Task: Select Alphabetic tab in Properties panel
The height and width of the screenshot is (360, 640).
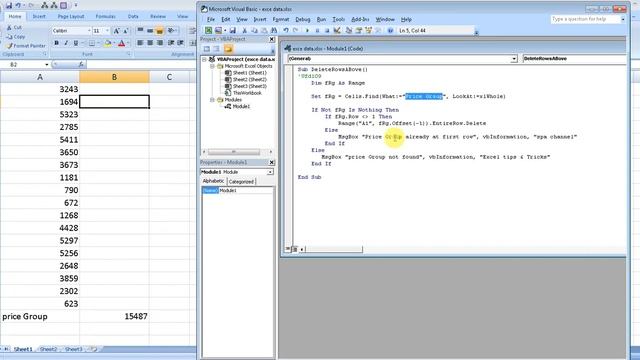Action: tap(213, 181)
